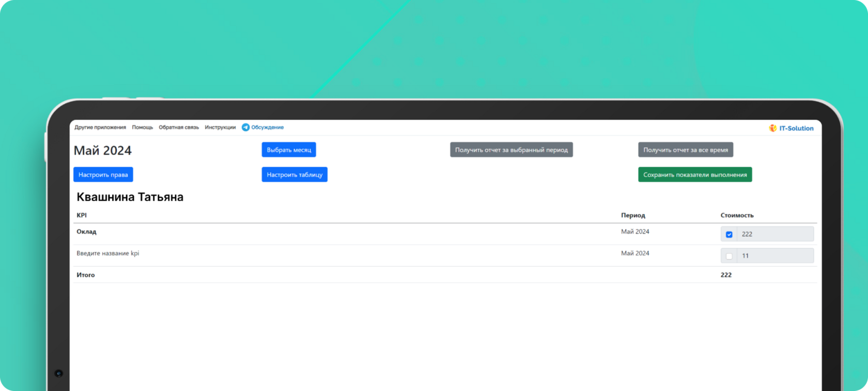The height and width of the screenshot is (391, 868).
Task: Click the KPI column header
Action: coord(82,215)
